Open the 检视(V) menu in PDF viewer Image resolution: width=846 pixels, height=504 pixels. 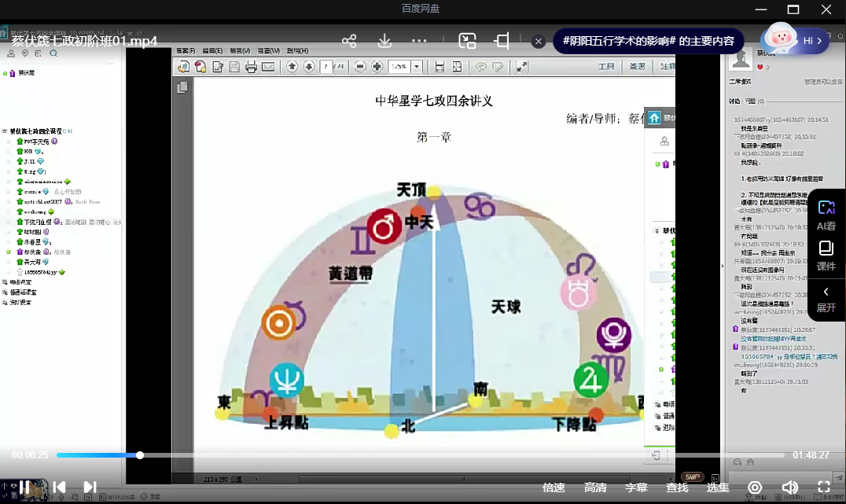240,51
